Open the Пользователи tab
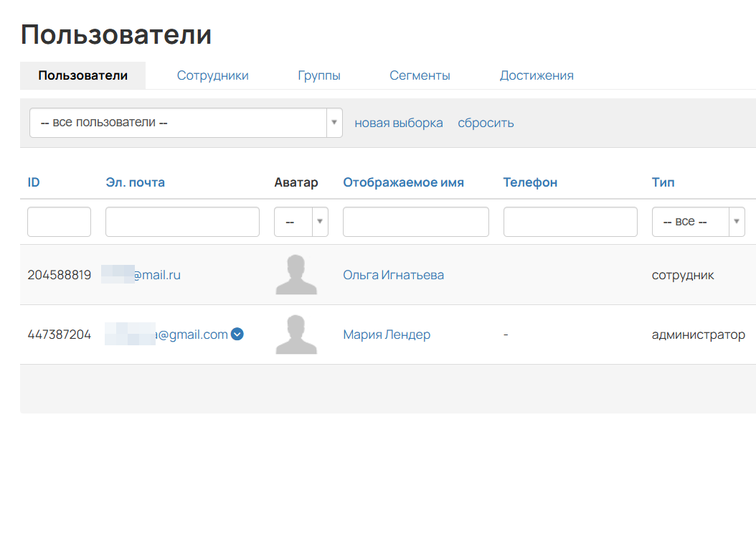The height and width of the screenshot is (547, 756). 83,75
